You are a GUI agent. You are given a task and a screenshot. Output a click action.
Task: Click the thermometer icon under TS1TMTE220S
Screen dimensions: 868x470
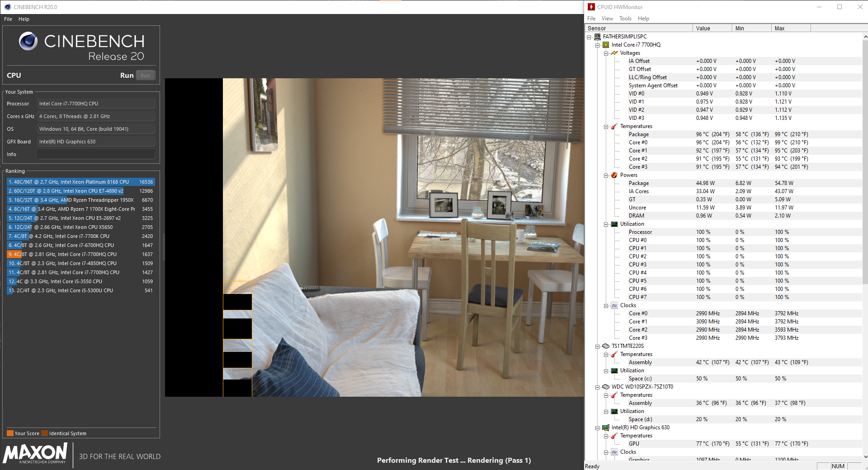[614, 354]
